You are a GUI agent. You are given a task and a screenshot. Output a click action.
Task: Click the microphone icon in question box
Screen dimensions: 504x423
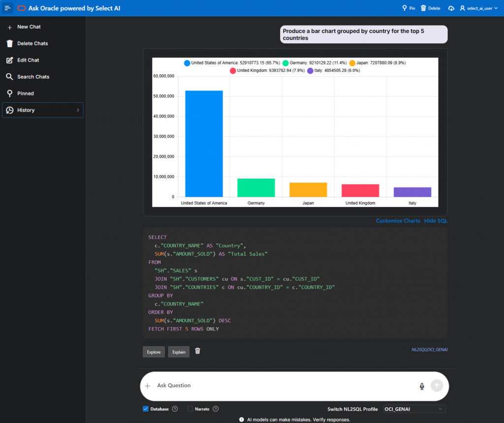click(x=422, y=386)
